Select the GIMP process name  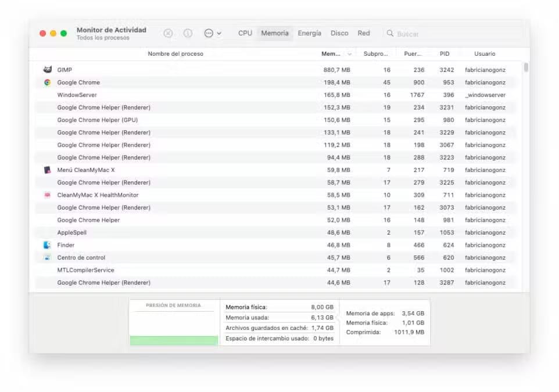point(64,70)
